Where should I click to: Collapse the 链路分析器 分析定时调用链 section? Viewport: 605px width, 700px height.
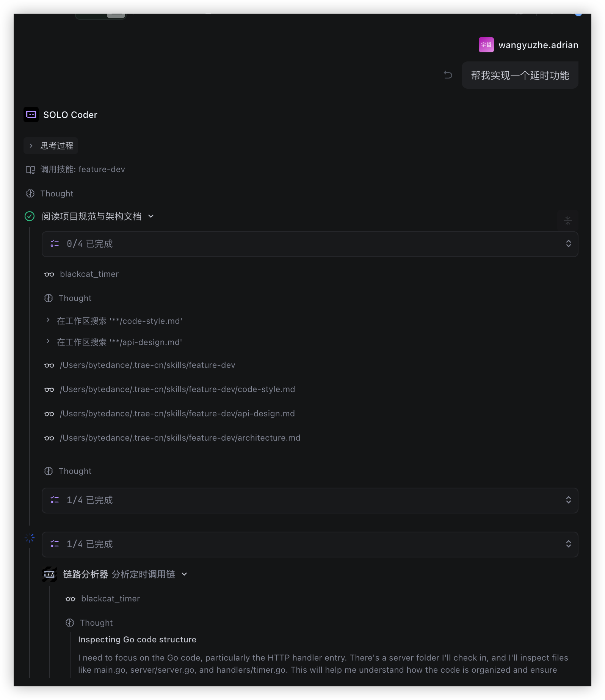coord(184,574)
